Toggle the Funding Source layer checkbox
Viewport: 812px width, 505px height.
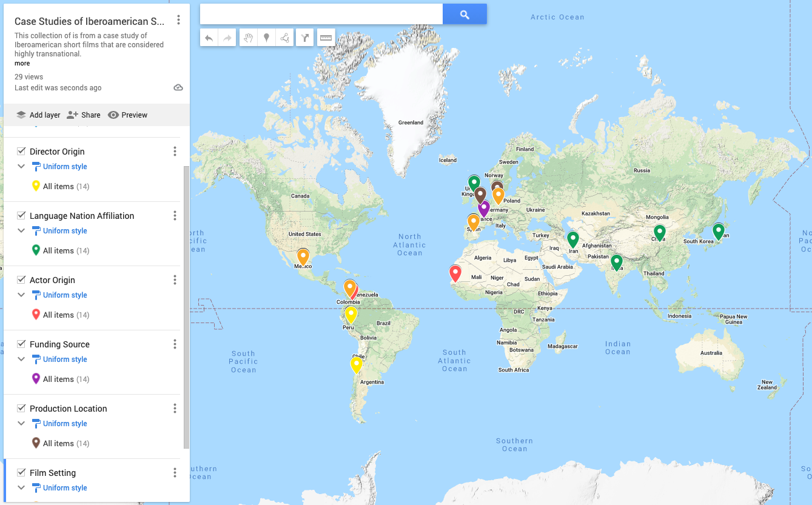tap(21, 344)
